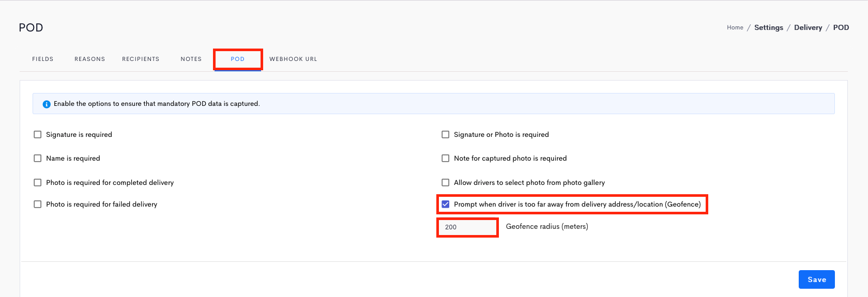Viewport: 868px width, 297px height.
Task: Enable Signature is required checkbox
Action: 38,134
